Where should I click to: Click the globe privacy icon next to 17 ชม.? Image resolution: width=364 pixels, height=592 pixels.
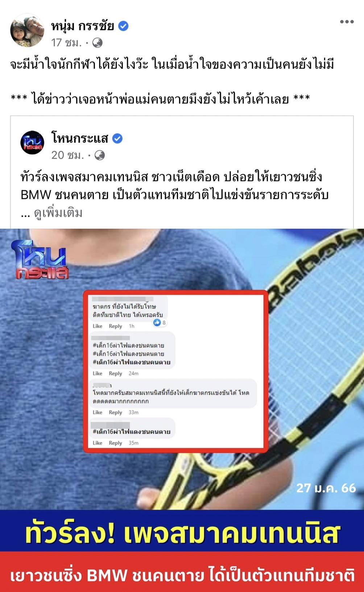point(97,43)
